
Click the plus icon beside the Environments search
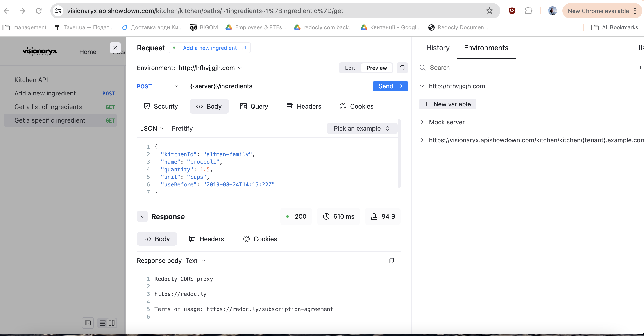pos(640,68)
